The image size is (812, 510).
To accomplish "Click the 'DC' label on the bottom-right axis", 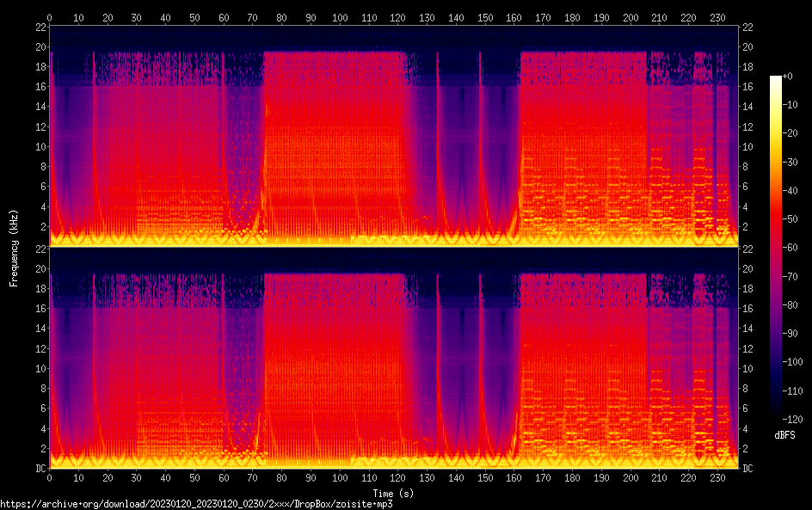I will click(748, 469).
